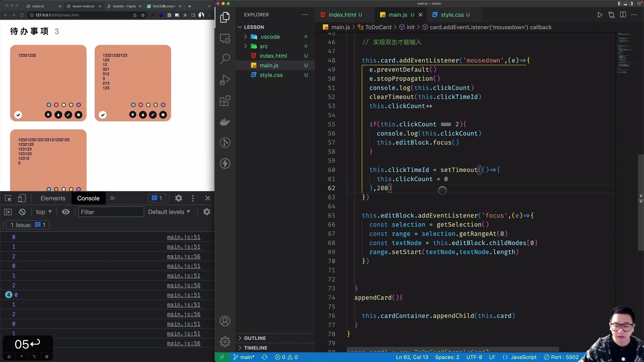This screenshot has width=644, height=362.
Task: Toggle the live expression eye icon in console
Action: coord(66,212)
